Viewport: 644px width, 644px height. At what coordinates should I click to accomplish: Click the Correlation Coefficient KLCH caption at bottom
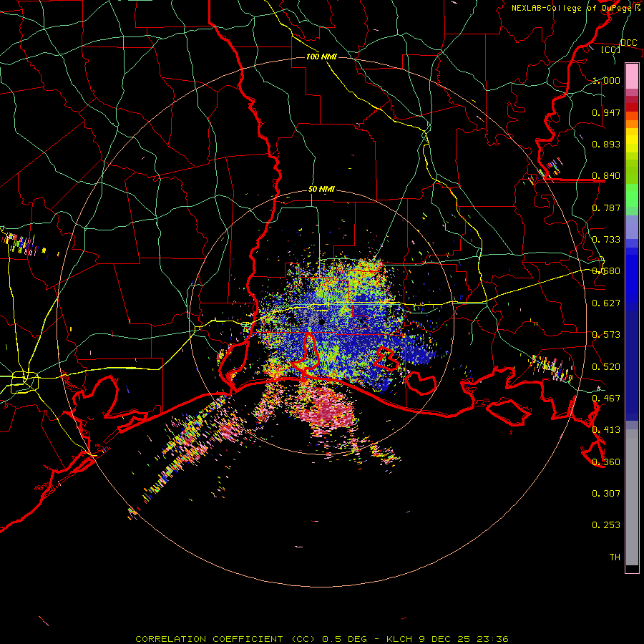pyautogui.click(x=322, y=639)
